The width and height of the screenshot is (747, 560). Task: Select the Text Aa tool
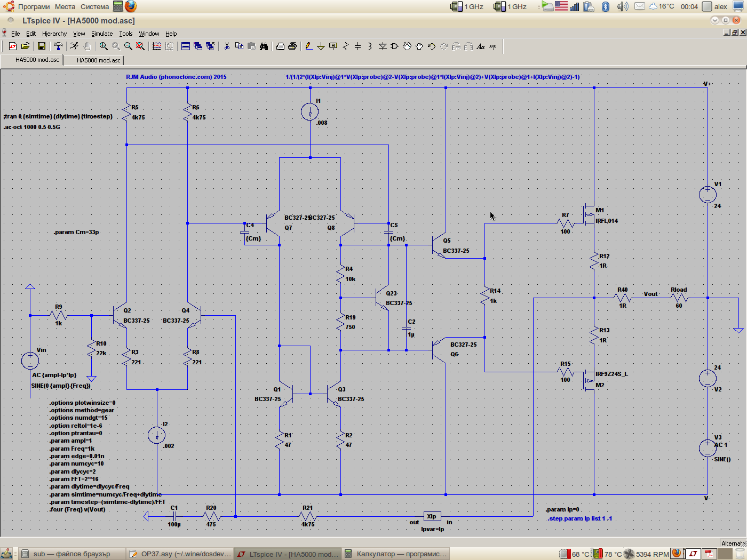[481, 46]
